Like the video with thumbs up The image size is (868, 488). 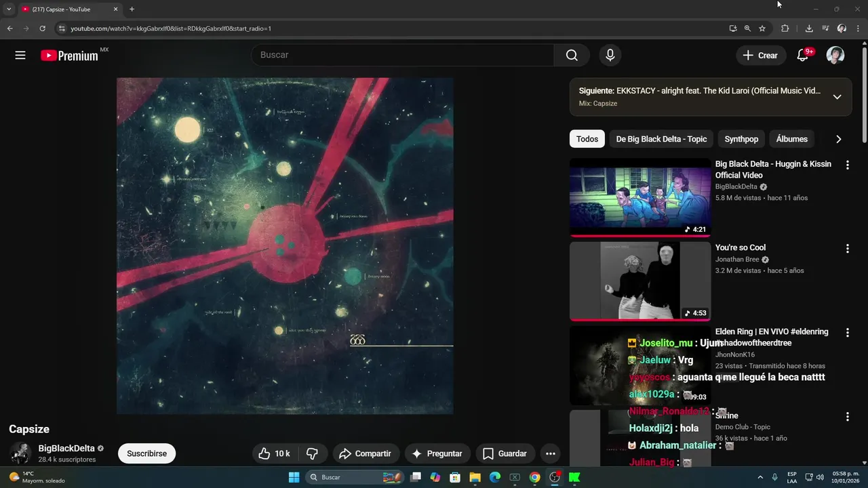click(275, 453)
